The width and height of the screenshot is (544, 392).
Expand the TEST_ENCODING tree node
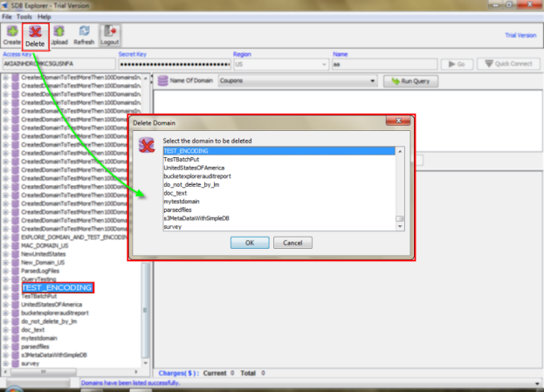5,288
